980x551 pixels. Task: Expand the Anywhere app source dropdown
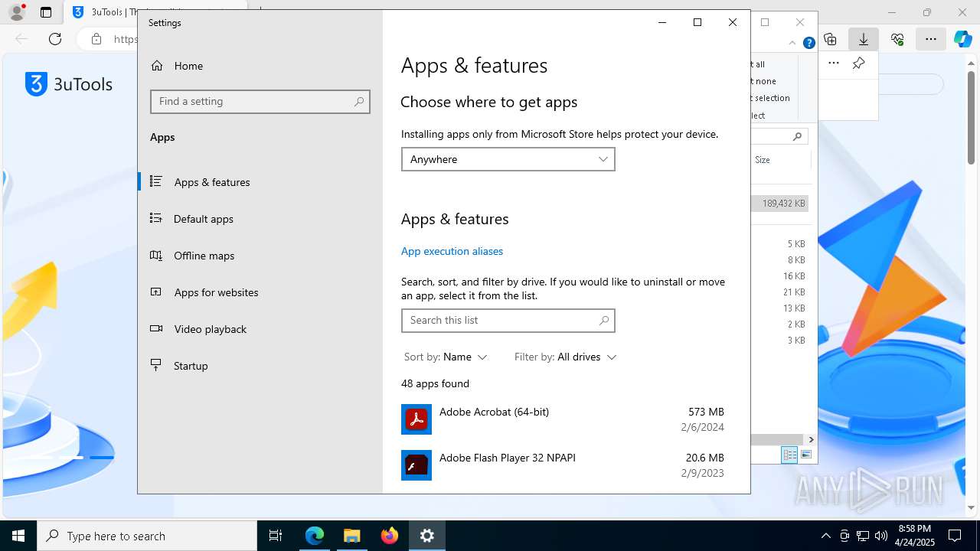point(508,159)
